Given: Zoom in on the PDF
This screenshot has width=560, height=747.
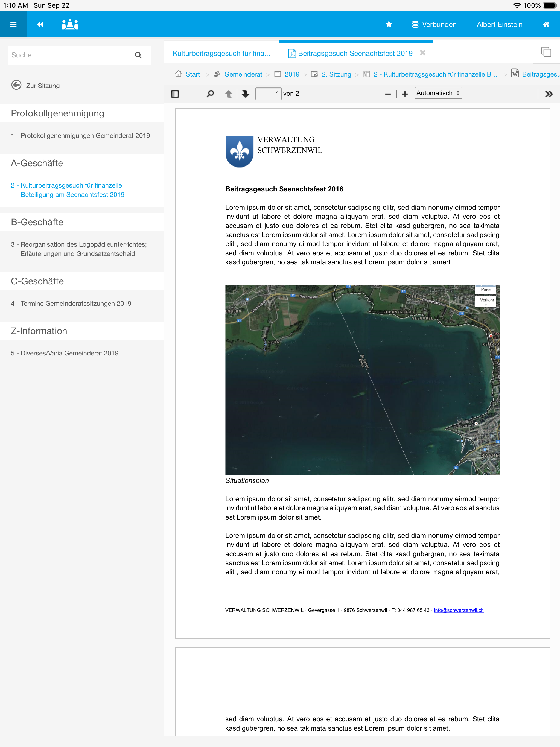Looking at the screenshot, I should 405,94.
